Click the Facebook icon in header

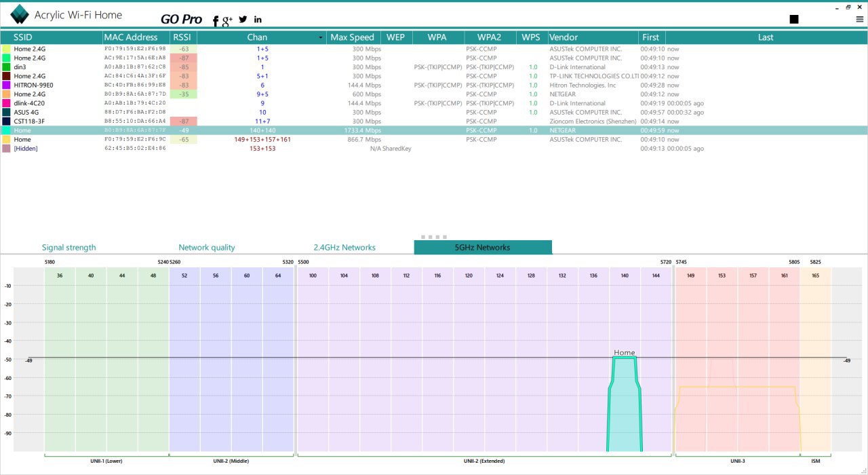tap(216, 21)
